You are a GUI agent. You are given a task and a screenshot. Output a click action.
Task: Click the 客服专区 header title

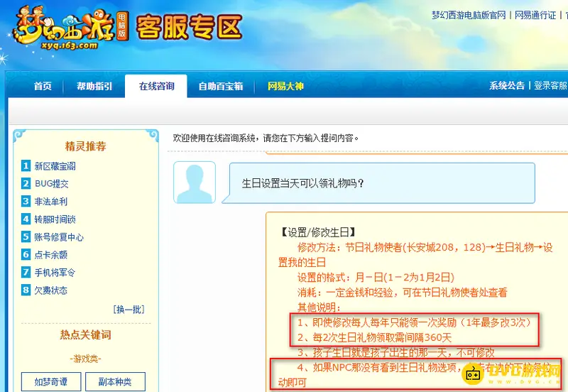point(189,26)
